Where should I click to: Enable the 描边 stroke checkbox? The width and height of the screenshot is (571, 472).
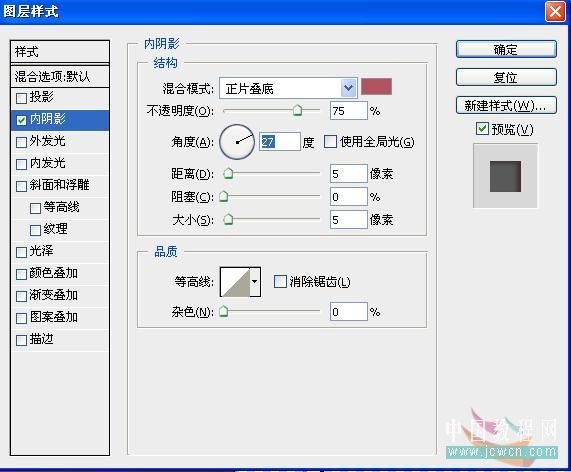[x=21, y=340]
